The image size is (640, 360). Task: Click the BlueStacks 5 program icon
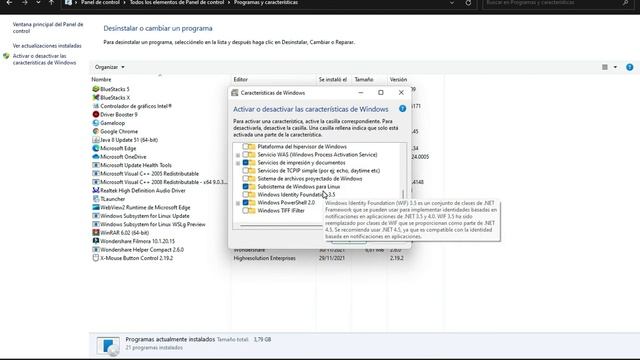(96, 89)
